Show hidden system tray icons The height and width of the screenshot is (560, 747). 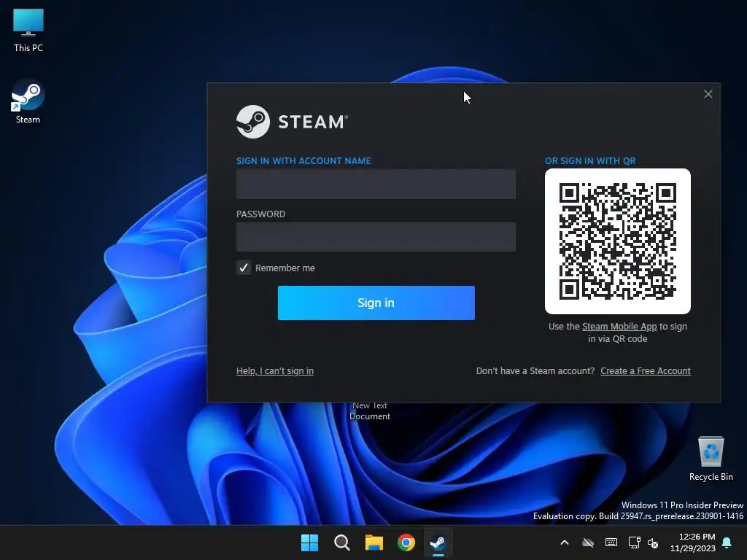[x=565, y=542]
